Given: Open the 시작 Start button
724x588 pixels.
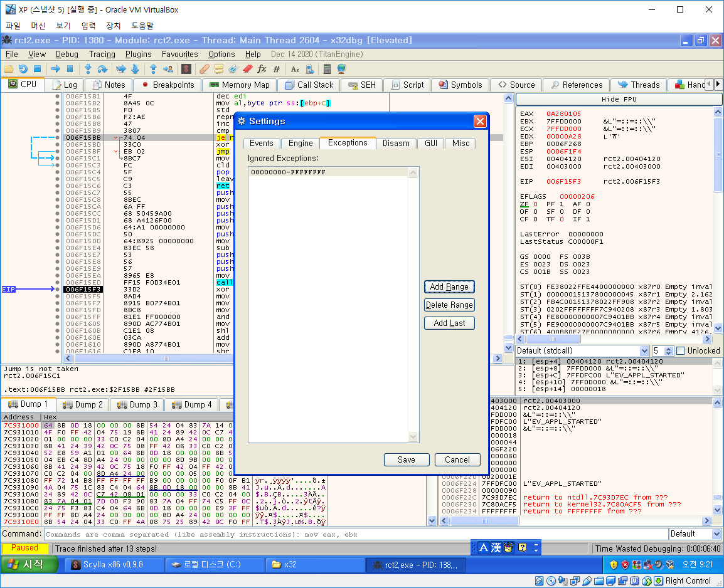Looking at the screenshot, I should pos(30,564).
